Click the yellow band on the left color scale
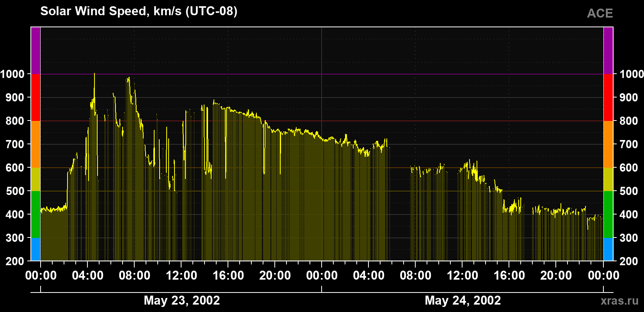 click(x=36, y=179)
